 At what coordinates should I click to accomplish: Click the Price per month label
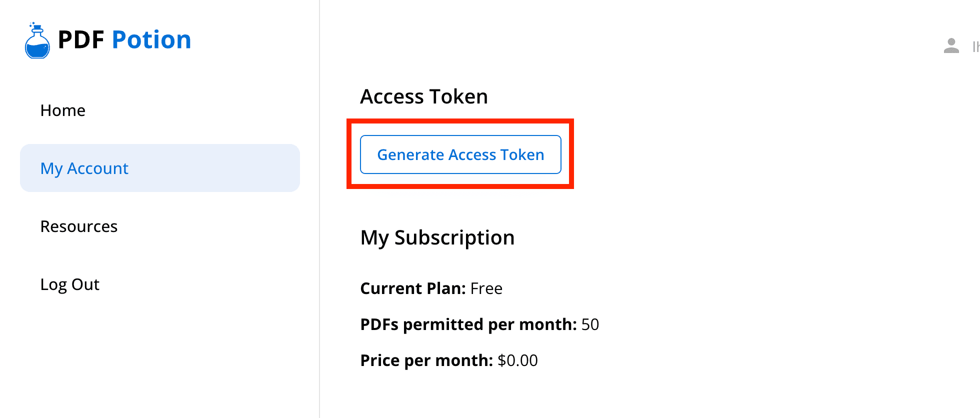click(426, 360)
